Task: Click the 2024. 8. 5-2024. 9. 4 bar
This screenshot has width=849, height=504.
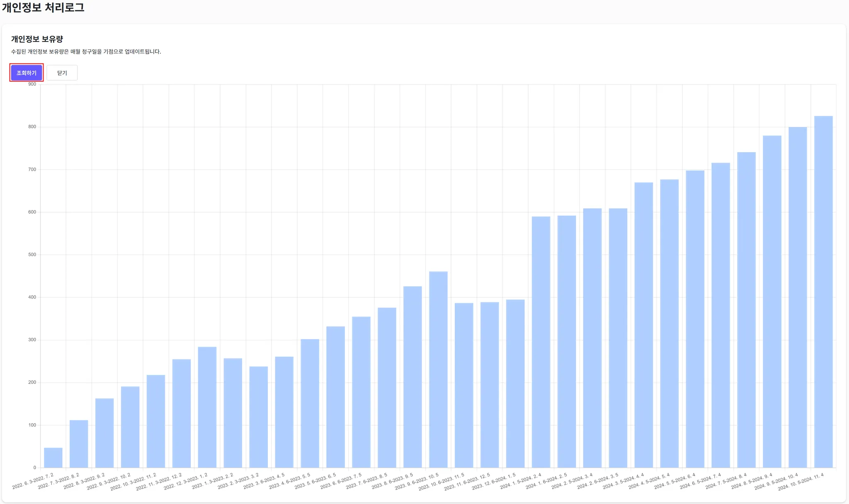Action: point(772,302)
